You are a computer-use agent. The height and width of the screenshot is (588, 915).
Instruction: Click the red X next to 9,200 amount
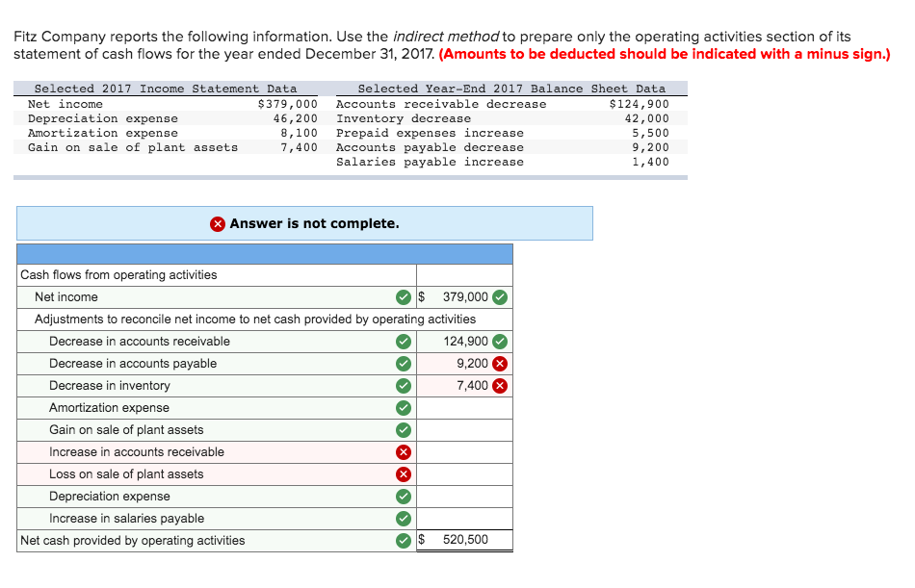click(499, 363)
